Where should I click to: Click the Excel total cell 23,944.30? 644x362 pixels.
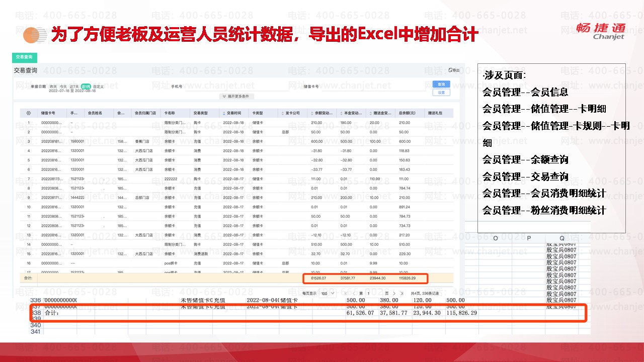pyautogui.click(x=427, y=313)
